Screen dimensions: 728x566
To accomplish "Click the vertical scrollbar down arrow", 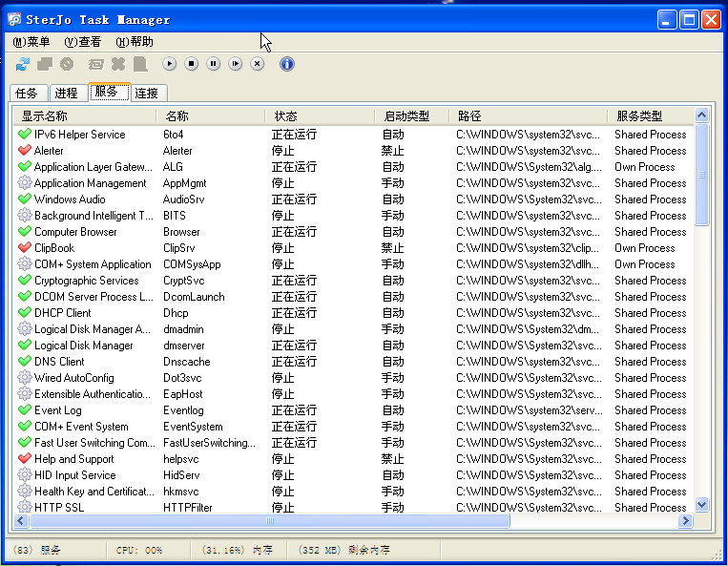I will [701, 505].
